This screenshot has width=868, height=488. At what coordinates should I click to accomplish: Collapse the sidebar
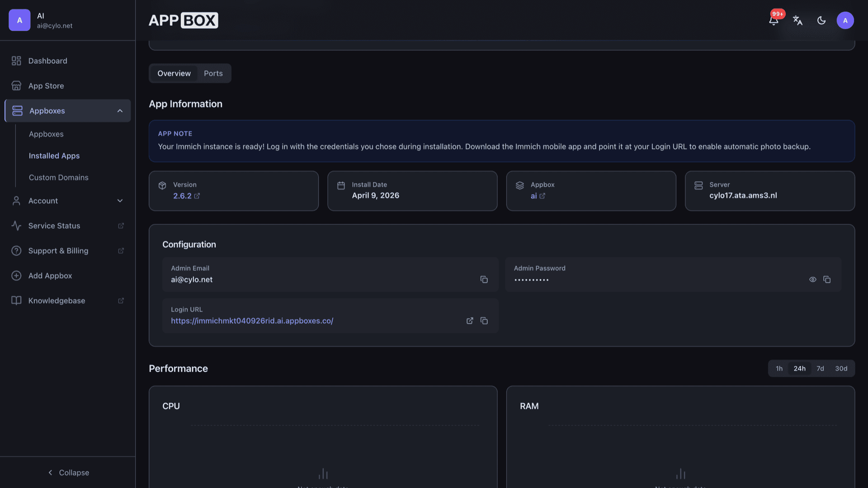click(x=68, y=473)
